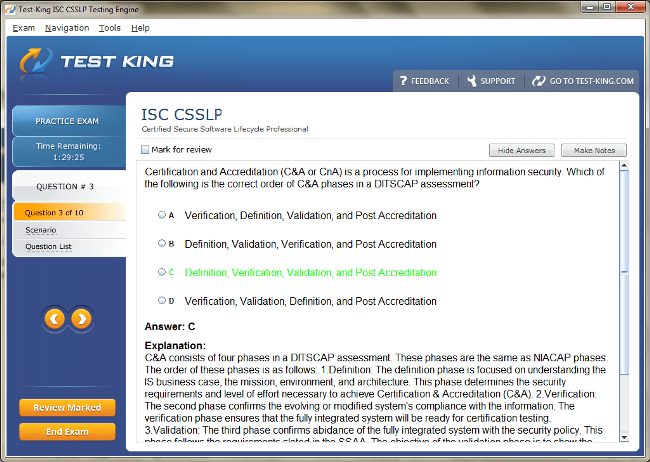The image size is (650, 462).
Task: Select Question 3 of 10 in the sidebar
Action: (x=70, y=212)
